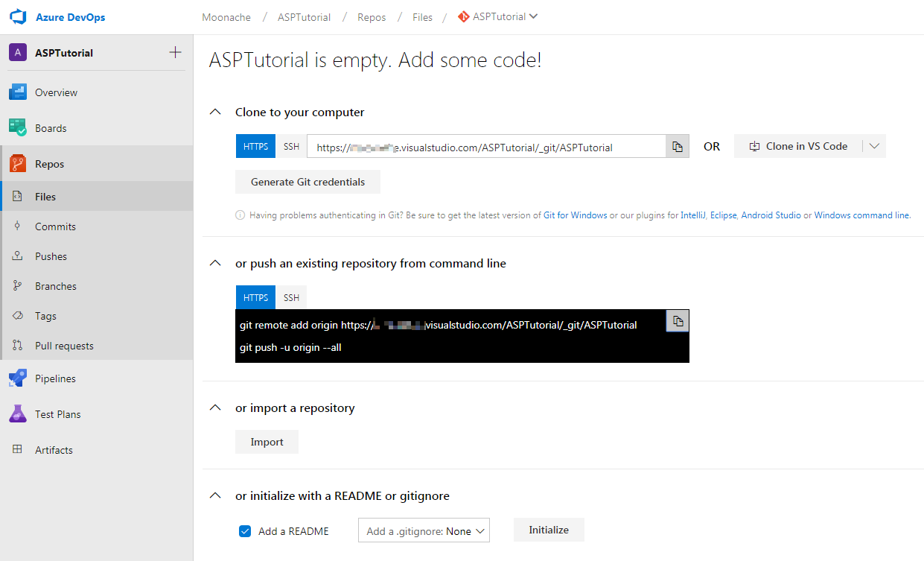This screenshot has width=924, height=561.
Task: Follow the Eclipse plugin link
Action: 724,215
